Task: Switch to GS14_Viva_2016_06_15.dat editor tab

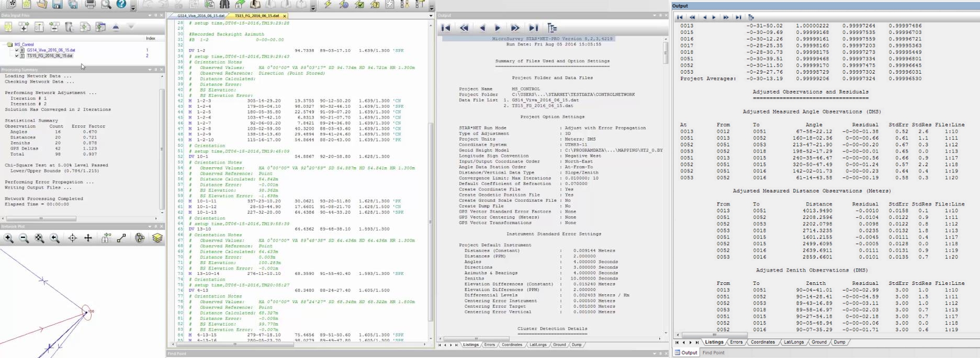Action: click(201, 16)
